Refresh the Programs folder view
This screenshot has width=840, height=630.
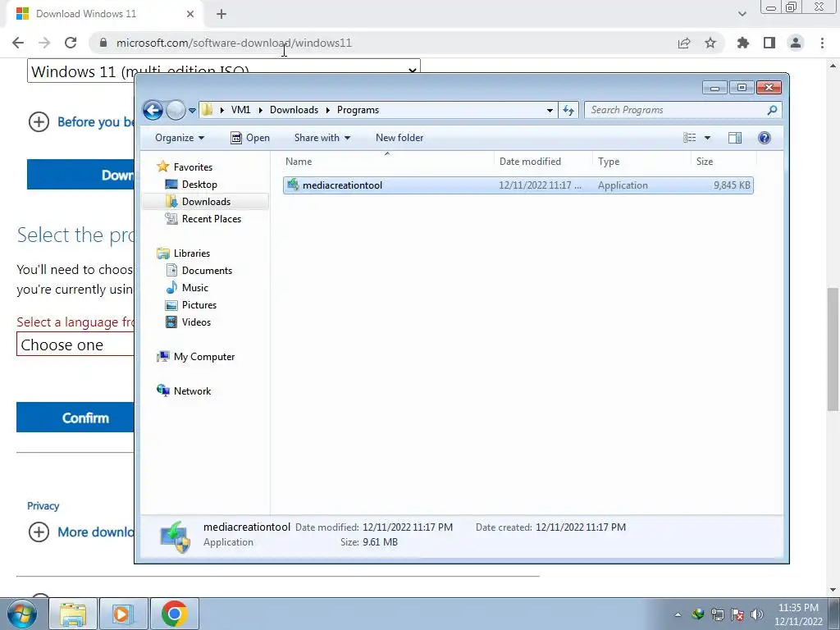568,111
